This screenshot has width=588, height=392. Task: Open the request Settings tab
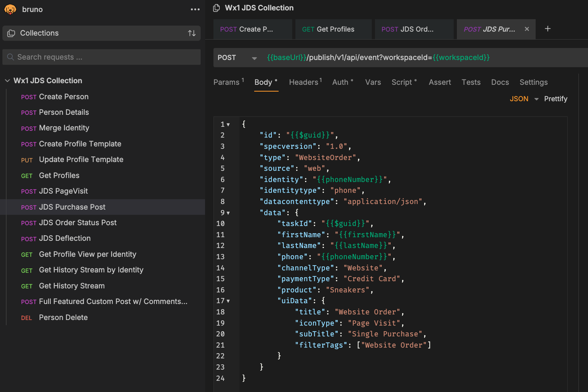coord(534,82)
